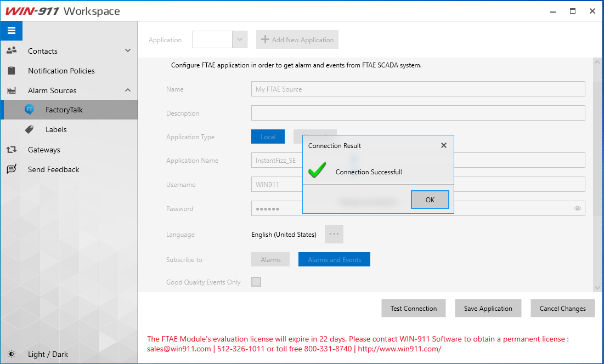Screen dimensions: 604x364
Task: Open Send Feedback in sidebar
Action: 69,169
